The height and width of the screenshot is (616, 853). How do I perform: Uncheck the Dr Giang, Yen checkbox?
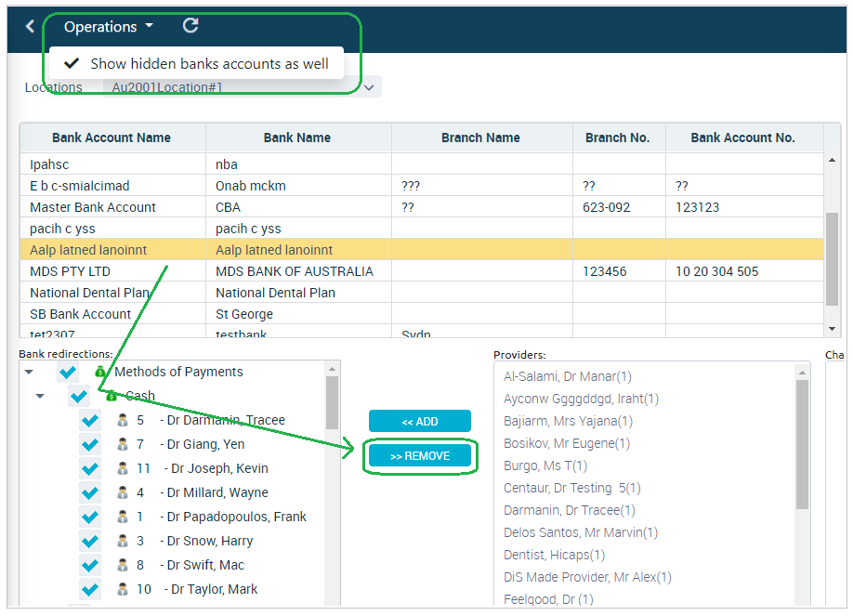90,445
